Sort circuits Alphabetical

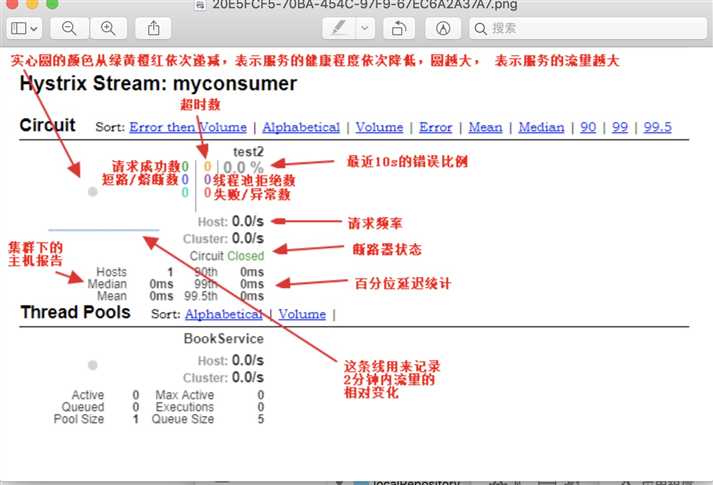pos(301,127)
